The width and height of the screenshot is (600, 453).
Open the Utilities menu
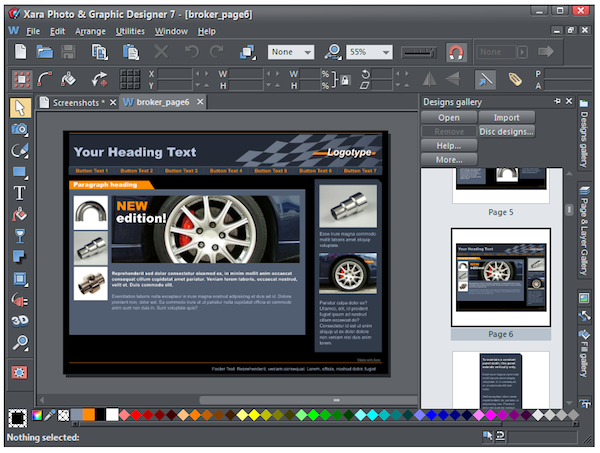(x=130, y=31)
